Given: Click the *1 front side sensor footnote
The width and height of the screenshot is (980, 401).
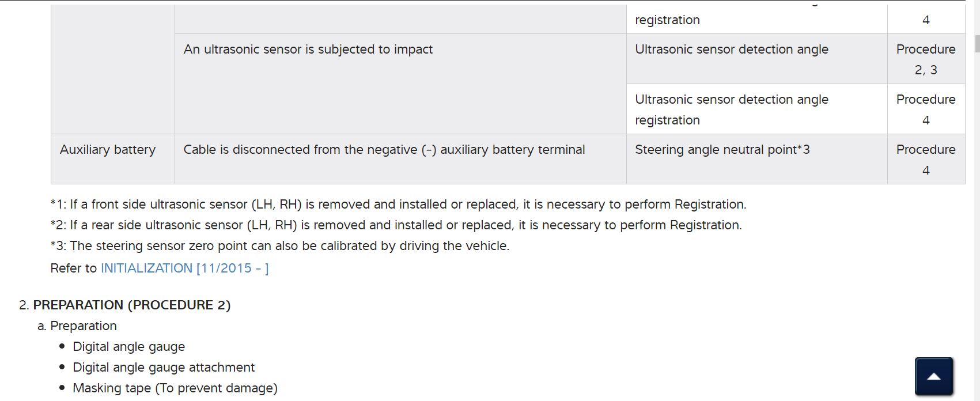Looking at the screenshot, I should (398, 205).
